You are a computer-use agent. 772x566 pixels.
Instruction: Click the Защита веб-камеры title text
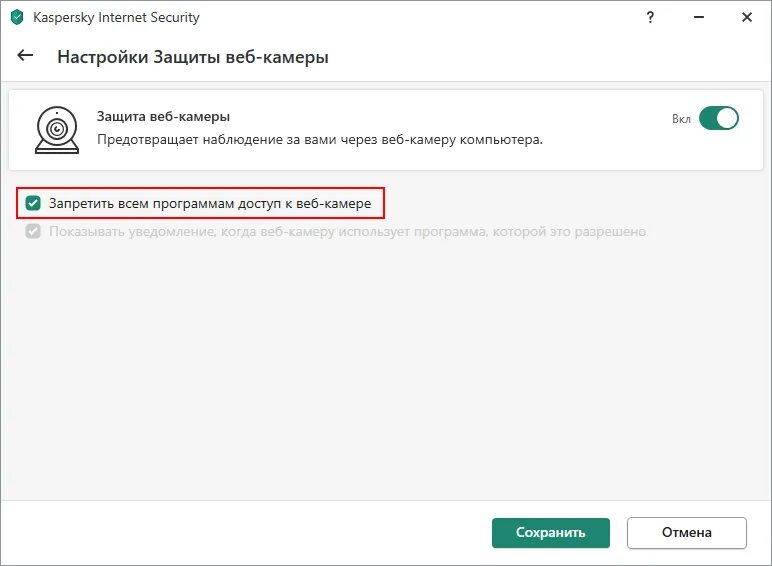(x=163, y=117)
